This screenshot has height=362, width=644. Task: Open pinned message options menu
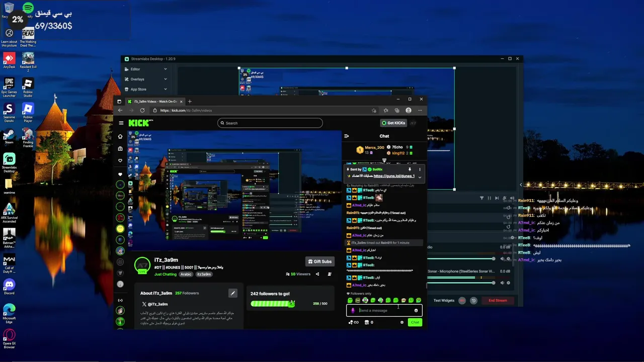pyautogui.click(x=420, y=169)
